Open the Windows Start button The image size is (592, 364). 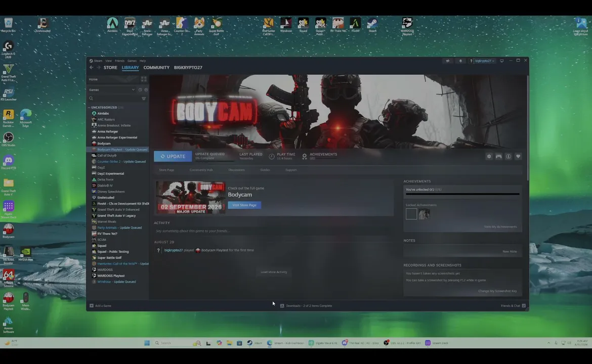coord(147,343)
